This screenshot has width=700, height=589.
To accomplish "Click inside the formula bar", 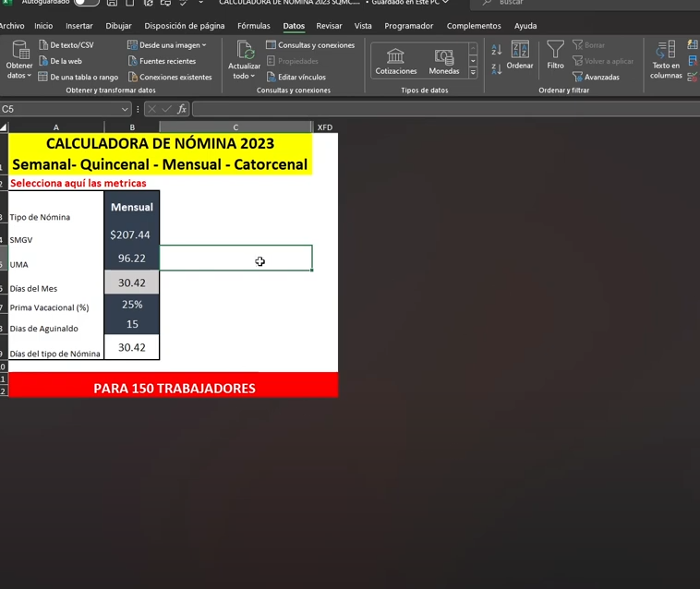I will point(445,109).
